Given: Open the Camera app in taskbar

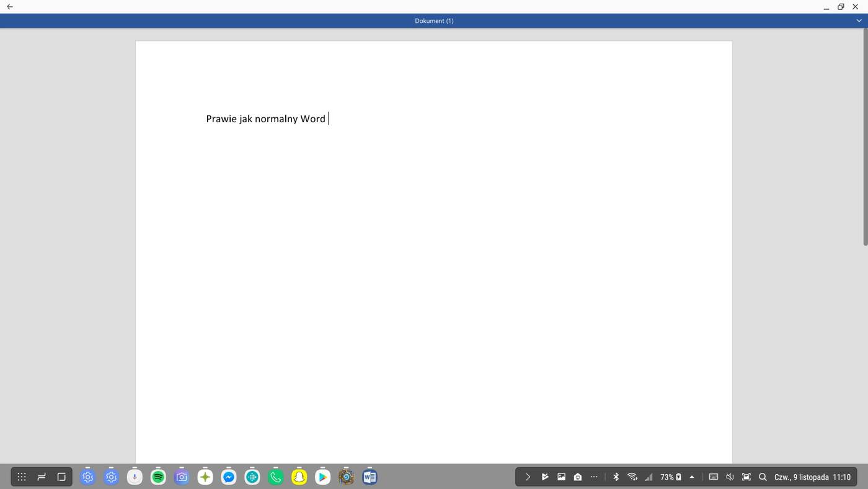Looking at the screenshot, I should (182, 477).
